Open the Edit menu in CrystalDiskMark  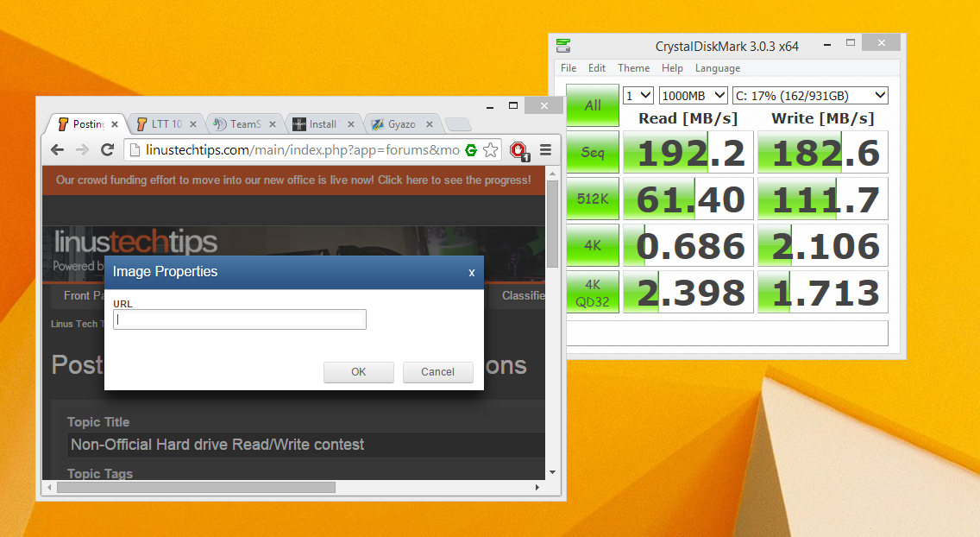(x=597, y=68)
